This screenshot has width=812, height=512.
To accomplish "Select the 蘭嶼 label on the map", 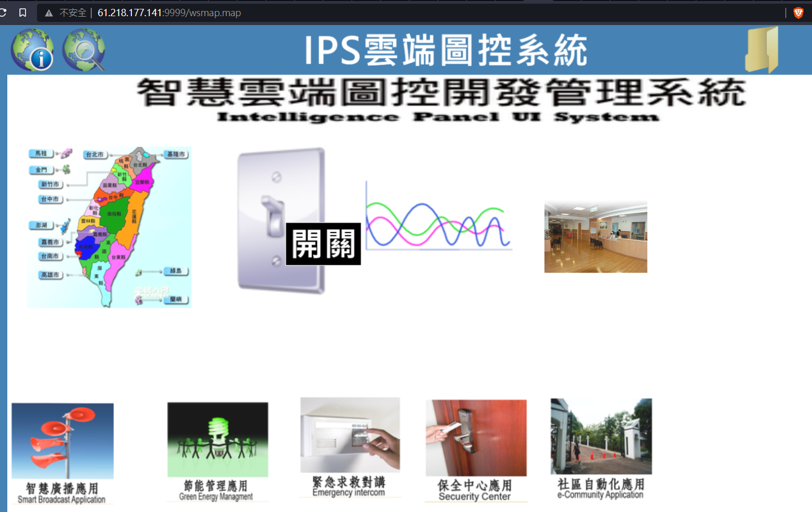I will pos(176,299).
